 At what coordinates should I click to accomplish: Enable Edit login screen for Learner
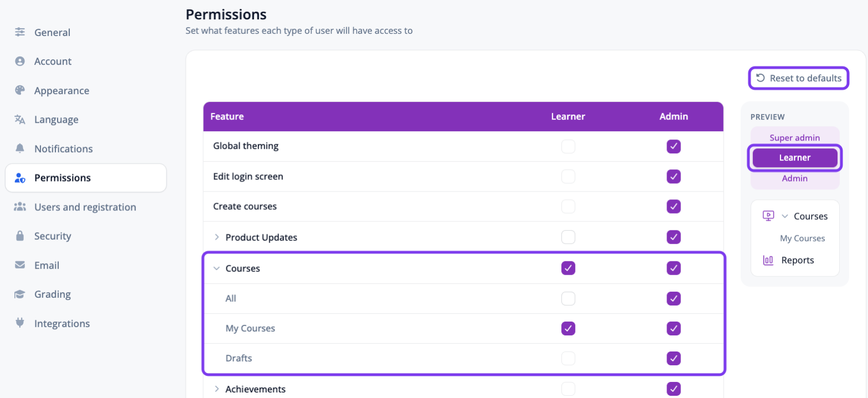pyautogui.click(x=568, y=177)
